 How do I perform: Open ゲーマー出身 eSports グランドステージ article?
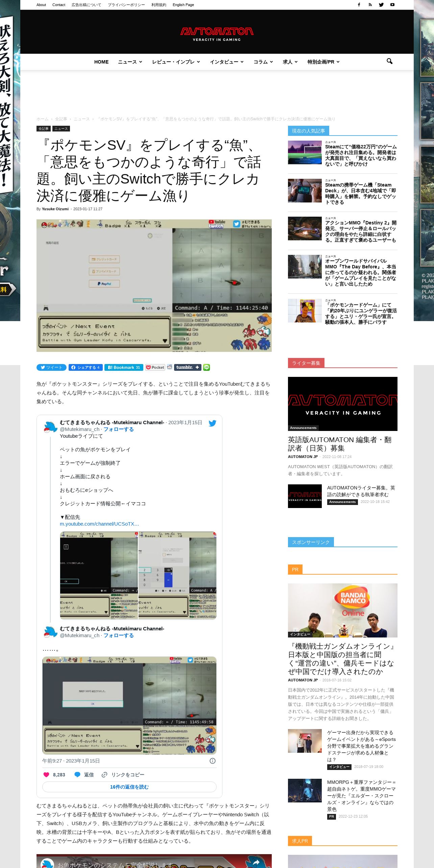pyautogui.click(x=362, y=746)
